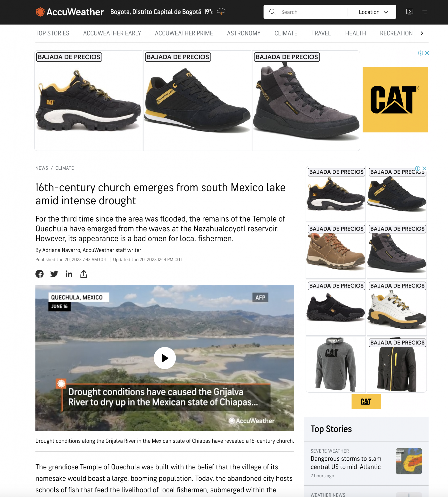Close the top banner ad
448x497 pixels.
427,53
